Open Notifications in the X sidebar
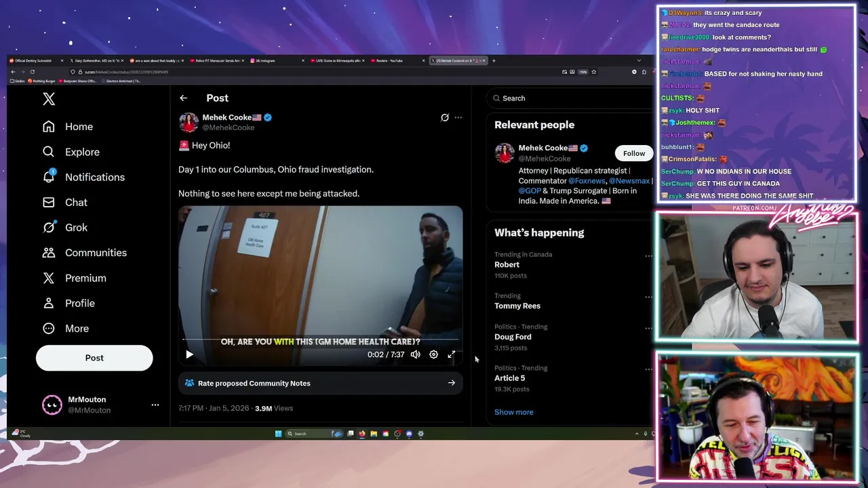Viewport: 868px width, 488px height. (83, 177)
